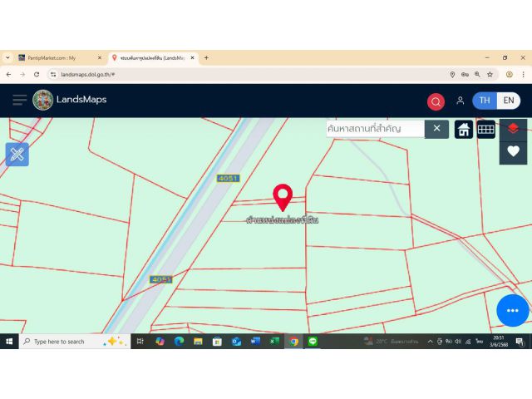This screenshot has width=532, height=399.
Task: Click the taskbar search box
Action: coord(75,342)
